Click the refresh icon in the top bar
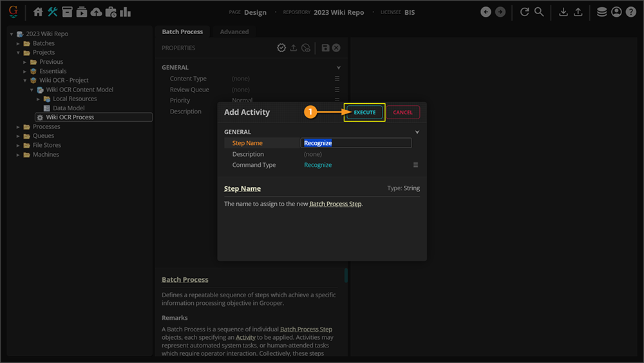 (524, 12)
